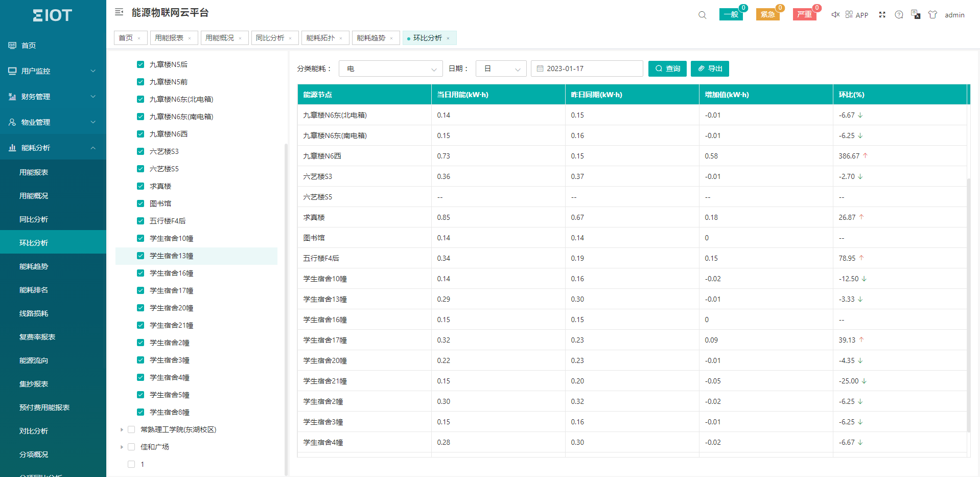Uncheck 图书馆 checkbox
This screenshot has width=980, height=477.
(141, 203)
